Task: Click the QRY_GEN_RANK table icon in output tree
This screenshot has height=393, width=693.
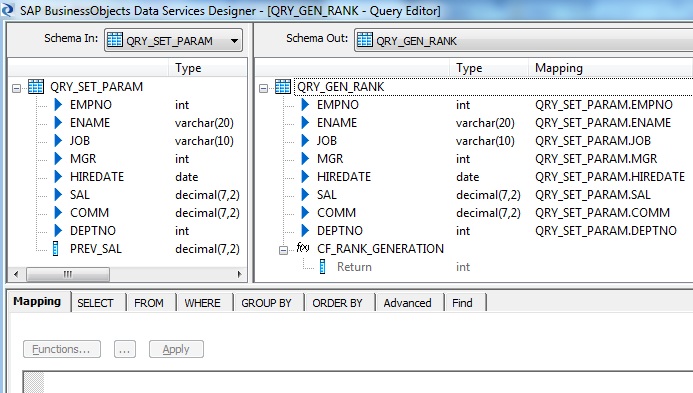Action: click(283, 87)
